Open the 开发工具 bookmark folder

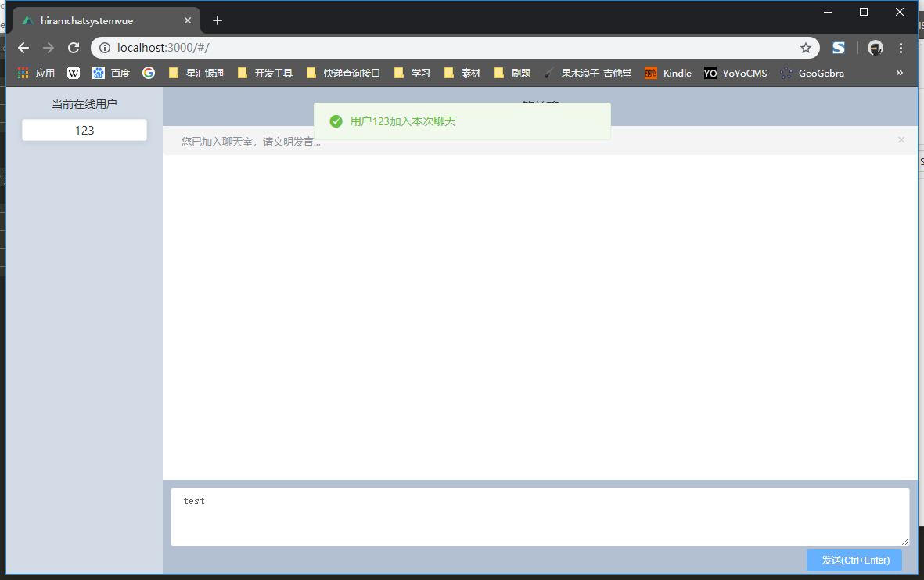tap(265, 73)
